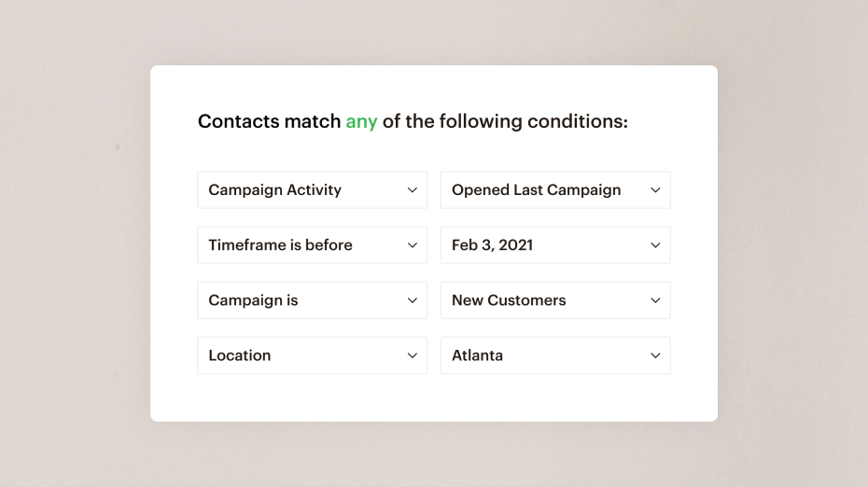Screen dimensions: 868x487
Task: Open the Atlanta value dropdown
Action: point(554,355)
